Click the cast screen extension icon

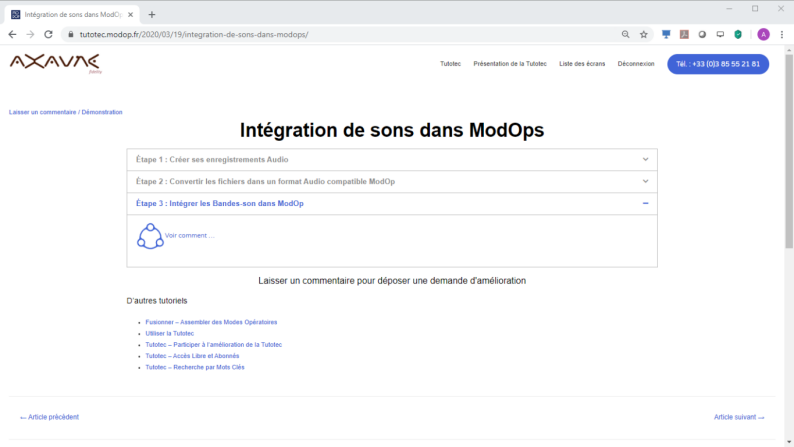coord(720,34)
